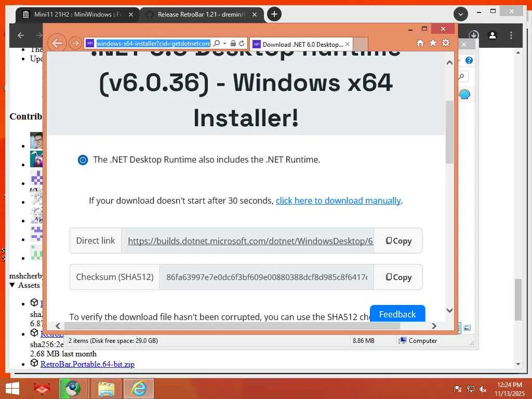Click the 'click here to download manually' link
The width and height of the screenshot is (532, 399).
coord(338,201)
